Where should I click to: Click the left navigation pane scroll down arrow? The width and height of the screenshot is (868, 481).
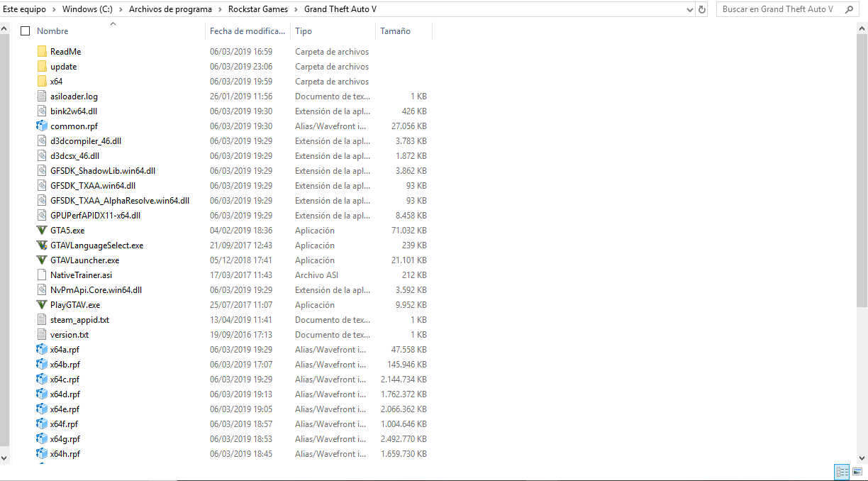click(x=4, y=458)
